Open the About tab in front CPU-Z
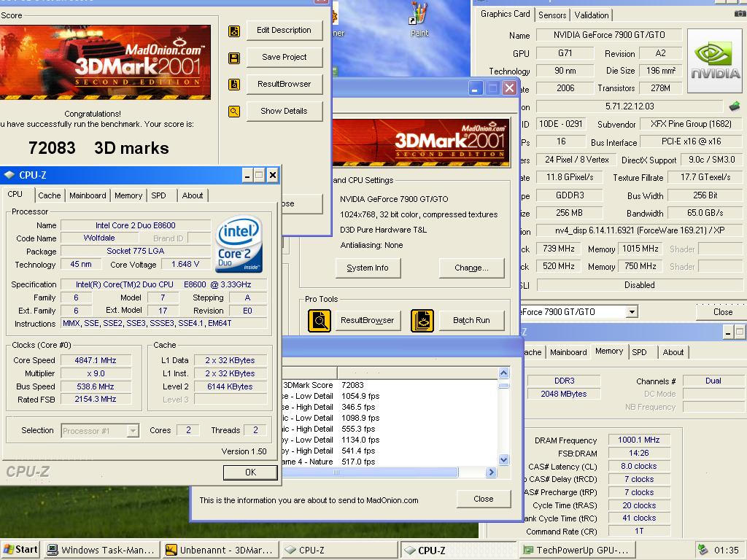 (x=193, y=195)
